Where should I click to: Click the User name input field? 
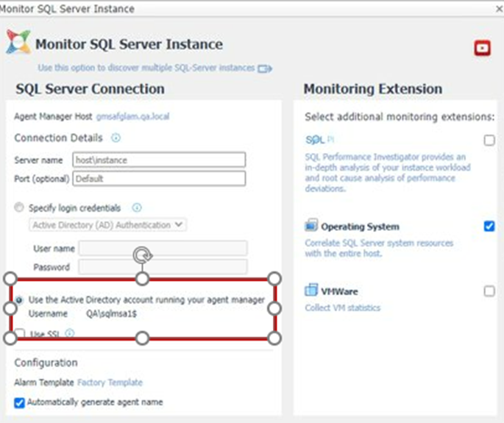coord(163,249)
